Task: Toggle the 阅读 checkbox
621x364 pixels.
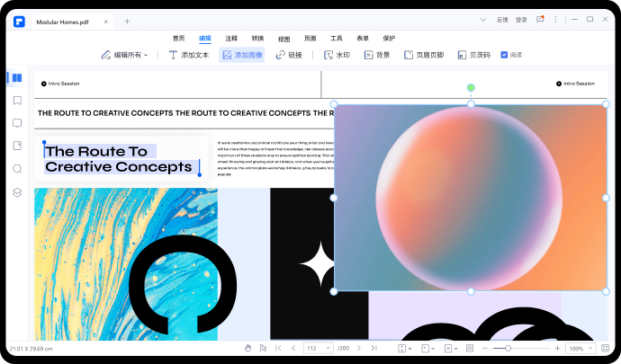Action: pos(504,55)
